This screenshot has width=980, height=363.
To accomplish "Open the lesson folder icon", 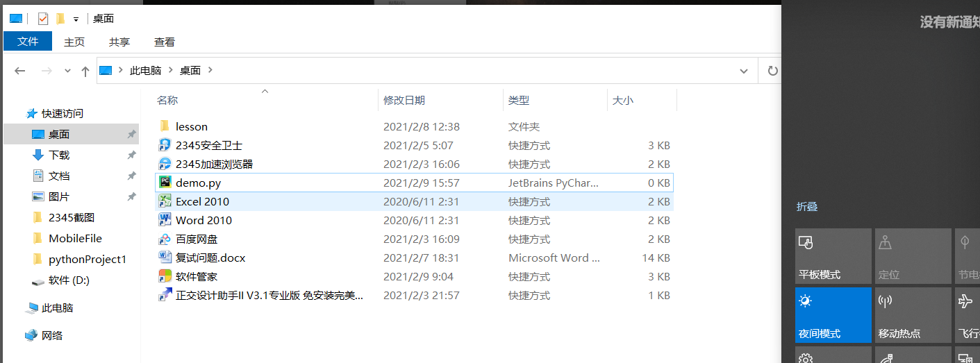I will (165, 126).
